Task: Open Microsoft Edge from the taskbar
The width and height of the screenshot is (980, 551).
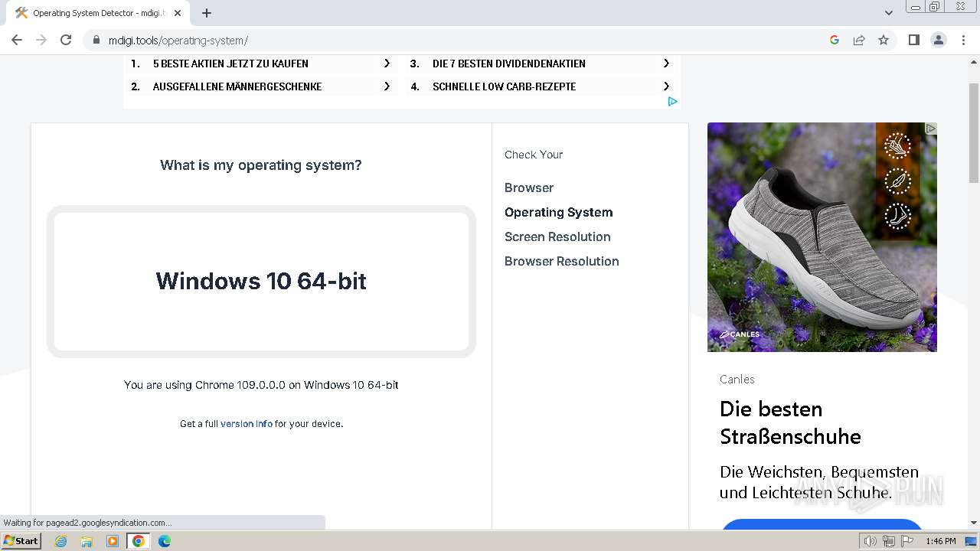Action: pos(165,541)
